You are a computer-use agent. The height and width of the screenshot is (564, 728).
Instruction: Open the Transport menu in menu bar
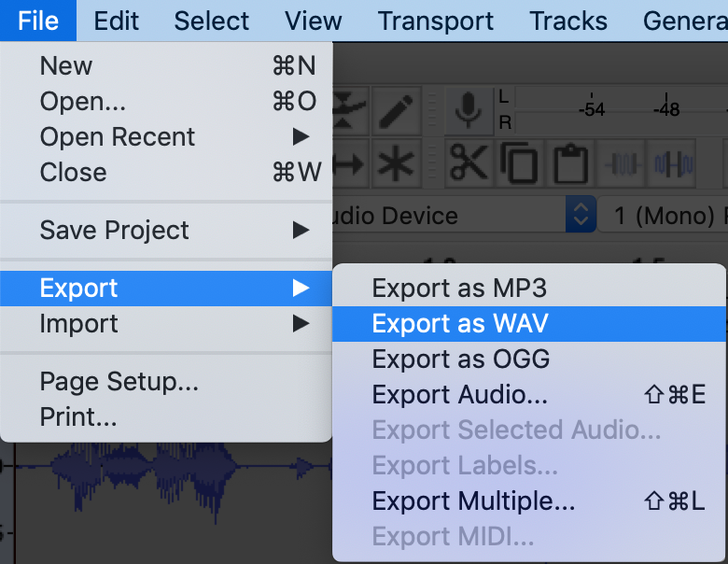(436, 21)
